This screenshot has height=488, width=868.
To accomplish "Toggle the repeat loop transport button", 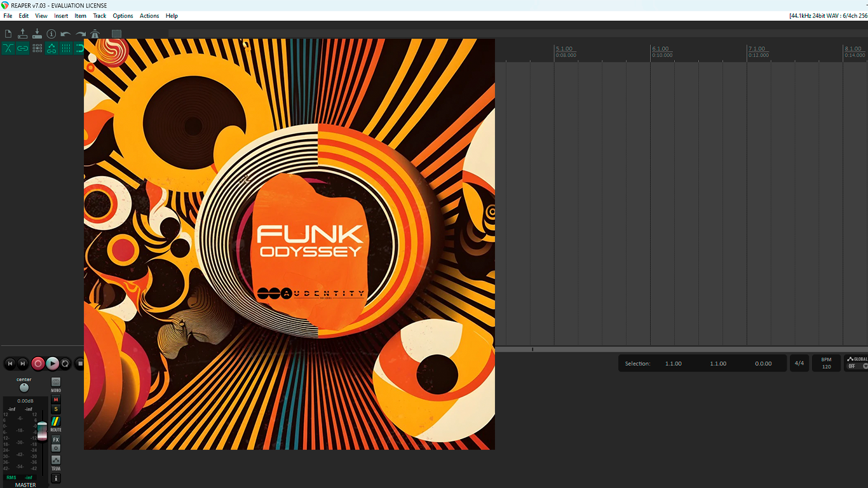I will 65,363.
